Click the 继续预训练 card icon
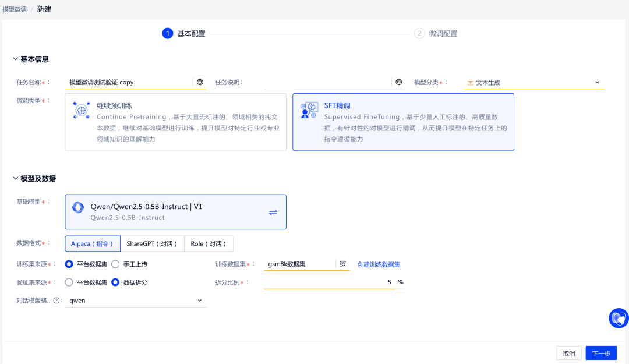Image resolution: width=629 pixels, height=364 pixels. coord(81,110)
